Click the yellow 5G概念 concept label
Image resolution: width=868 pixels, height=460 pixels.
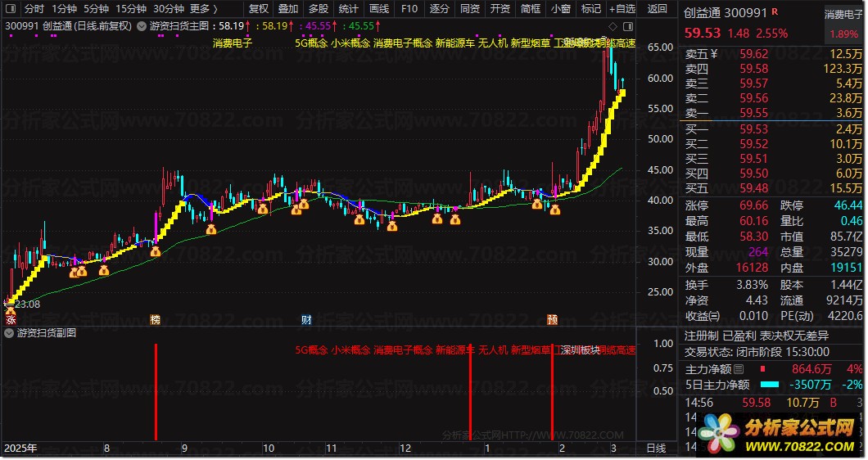click(x=311, y=43)
